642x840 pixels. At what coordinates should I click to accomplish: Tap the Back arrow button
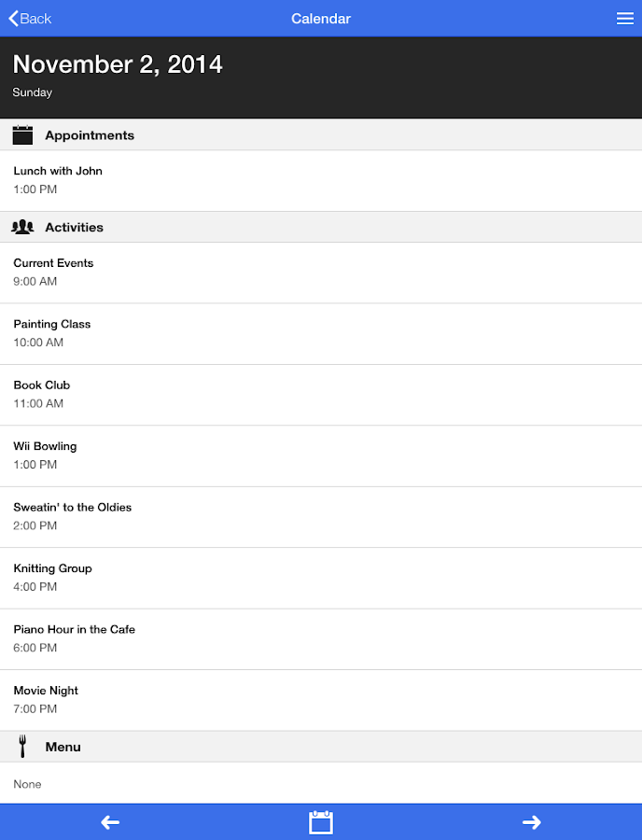(x=29, y=19)
